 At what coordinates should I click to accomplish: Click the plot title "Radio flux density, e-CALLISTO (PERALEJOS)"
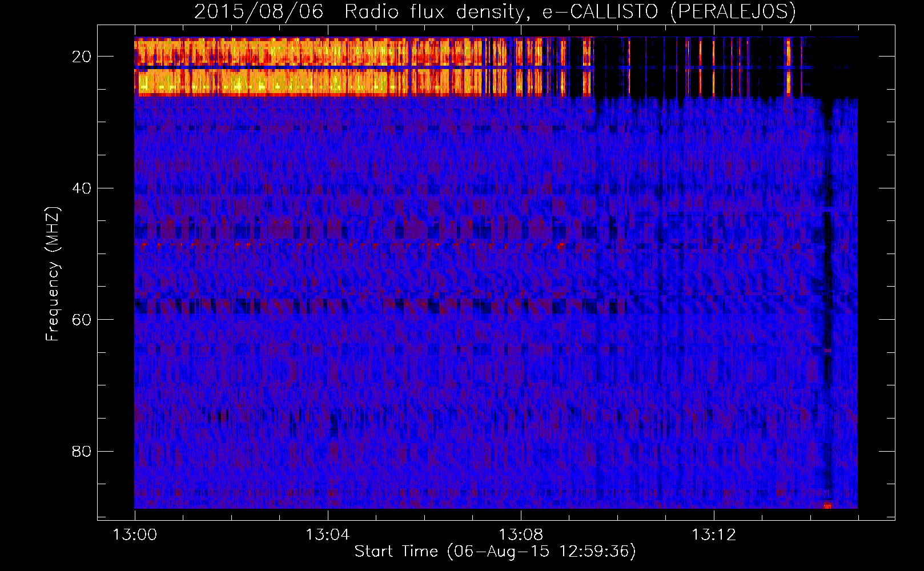pos(570,11)
